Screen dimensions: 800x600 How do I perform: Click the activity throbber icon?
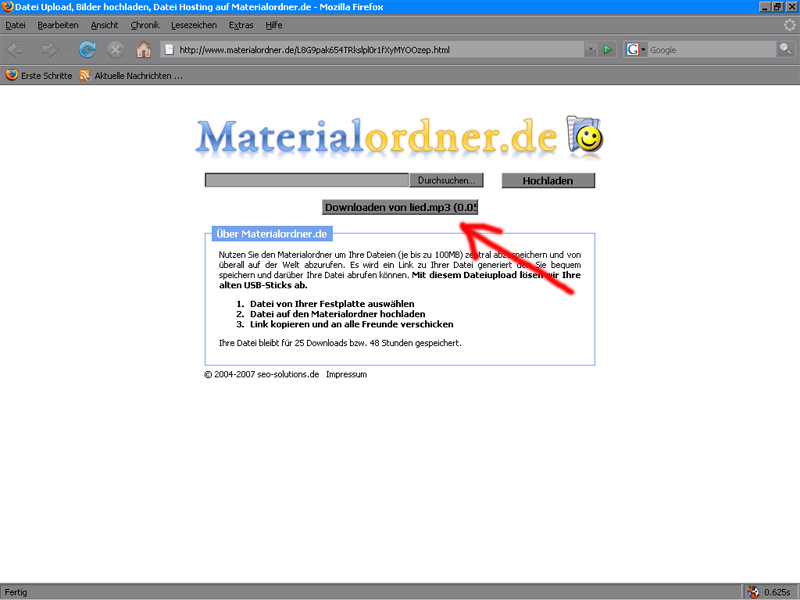click(x=789, y=25)
